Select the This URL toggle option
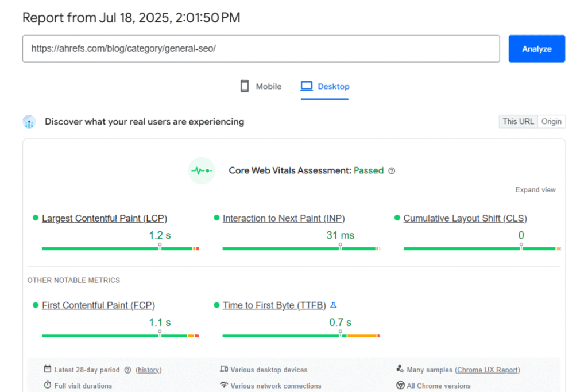The height and width of the screenshot is (392, 588). [x=518, y=122]
